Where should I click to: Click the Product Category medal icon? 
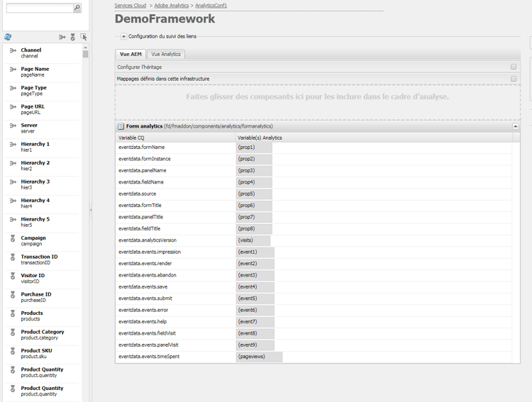[13, 332]
